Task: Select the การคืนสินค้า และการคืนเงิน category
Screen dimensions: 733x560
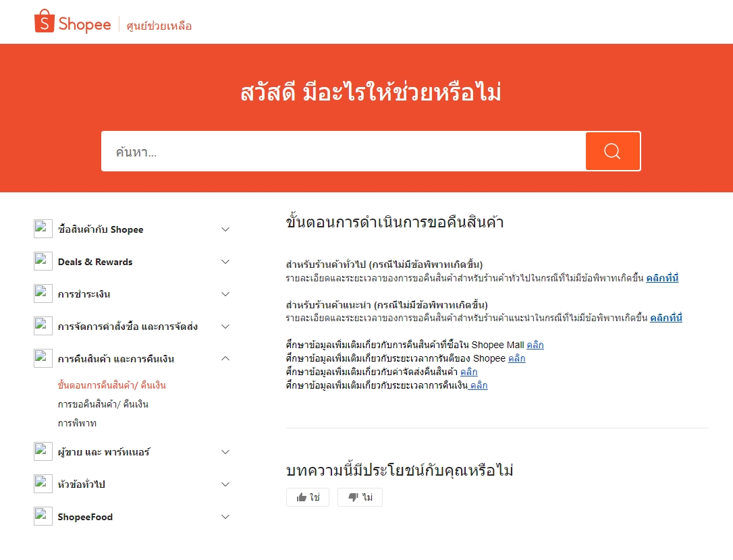Action: point(116,358)
